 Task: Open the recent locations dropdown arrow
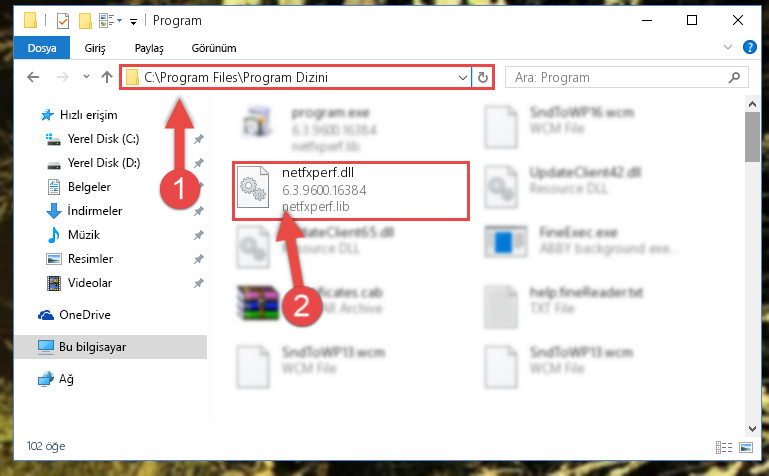[86, 76]
